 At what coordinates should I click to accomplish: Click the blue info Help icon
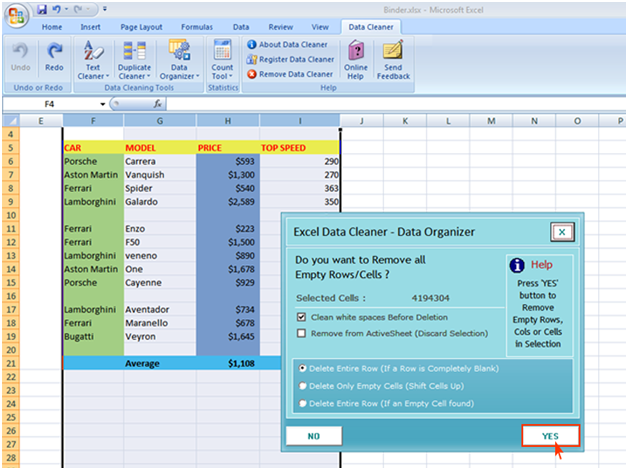point(517,265)
